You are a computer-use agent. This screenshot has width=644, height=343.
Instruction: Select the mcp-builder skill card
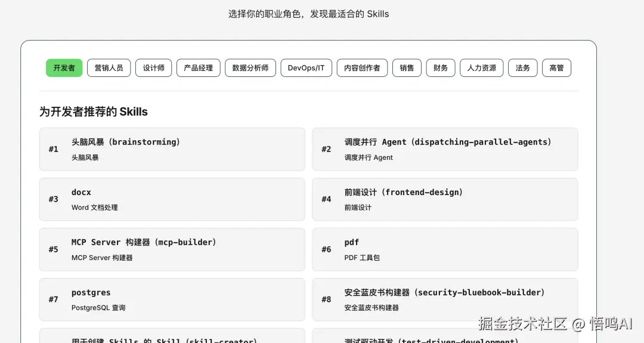(x=172, y=249)
